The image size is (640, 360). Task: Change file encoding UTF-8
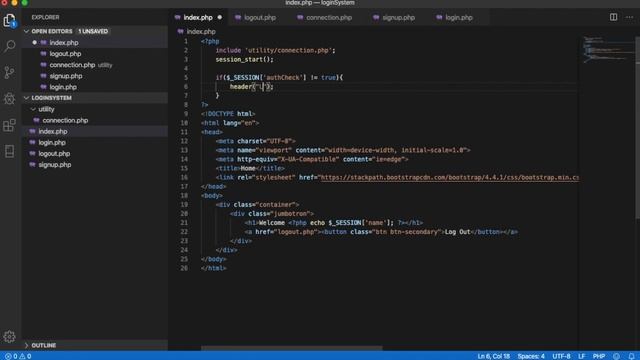(561, 356)
